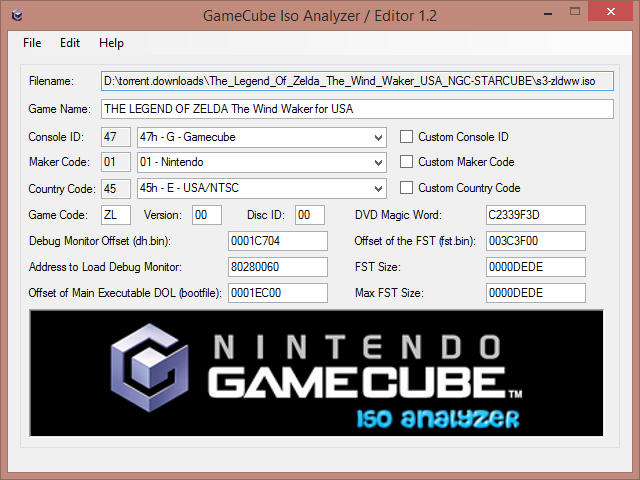Click the Nintendo GameCube Iso Analyzer banner

[316, 373]
